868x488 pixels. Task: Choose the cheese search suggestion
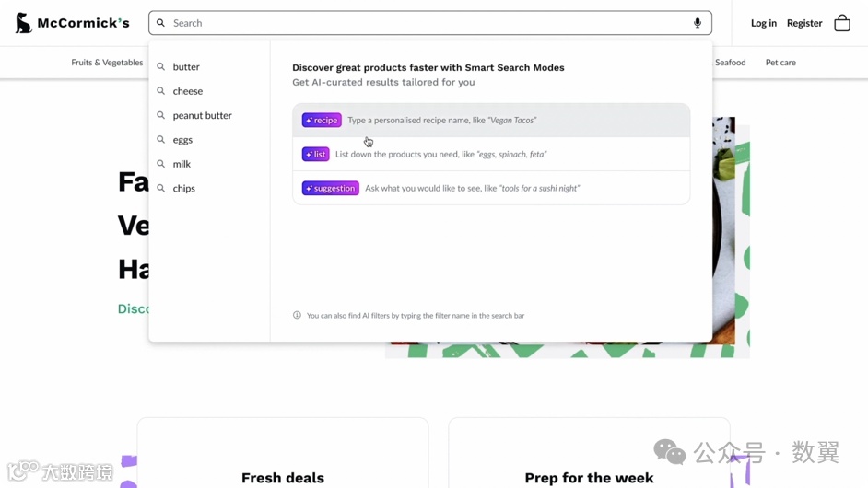point(188,91)
